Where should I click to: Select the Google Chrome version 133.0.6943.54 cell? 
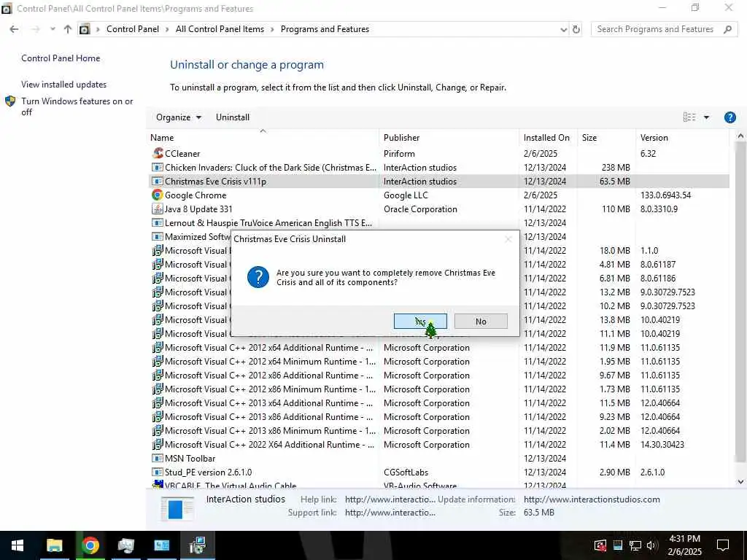point(665,195)
